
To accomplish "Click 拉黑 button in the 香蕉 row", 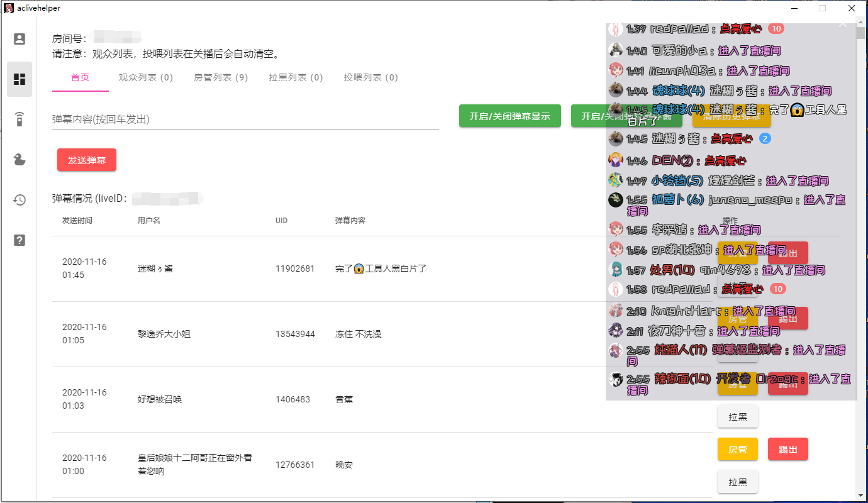I will pyautogui.click(x=738, y=416).
